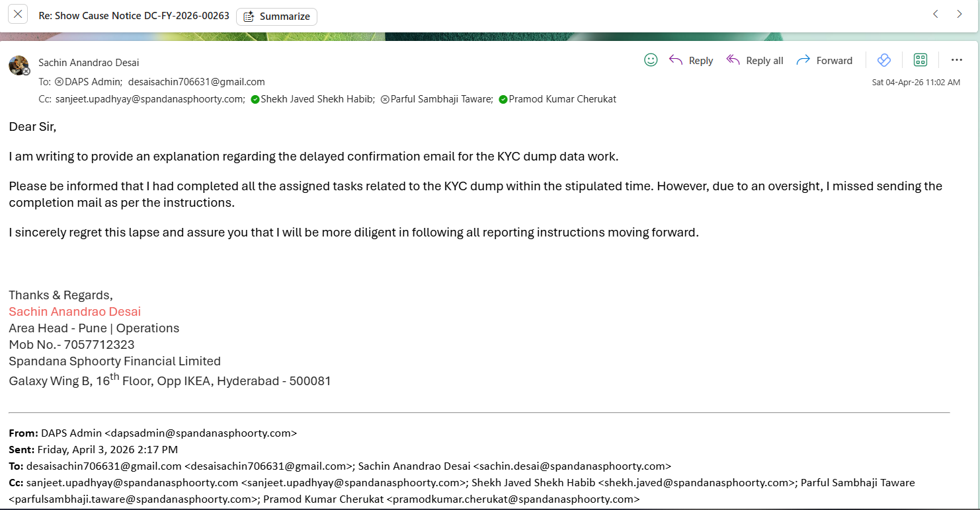Open Sachin Anandrao Desai sender contact card
Screen dimensions: 980x510
(x=89, y=63)
